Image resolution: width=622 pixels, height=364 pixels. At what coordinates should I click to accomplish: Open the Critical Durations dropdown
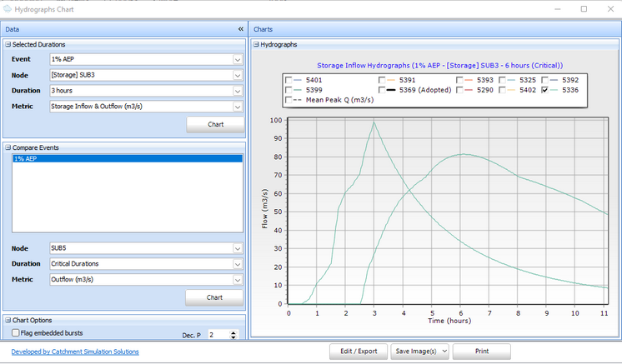click(237, 263)
